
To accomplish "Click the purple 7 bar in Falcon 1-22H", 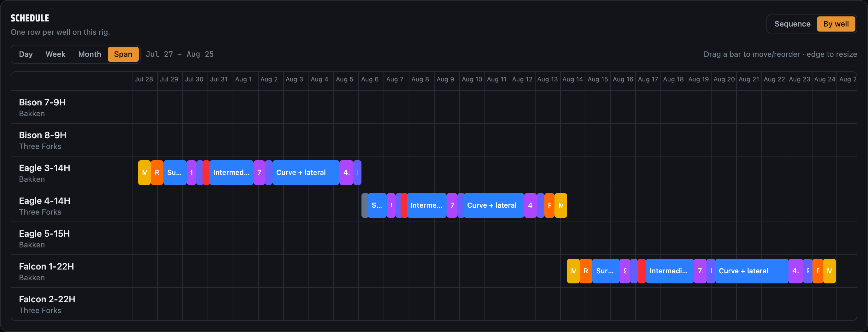I will point(700,271).
